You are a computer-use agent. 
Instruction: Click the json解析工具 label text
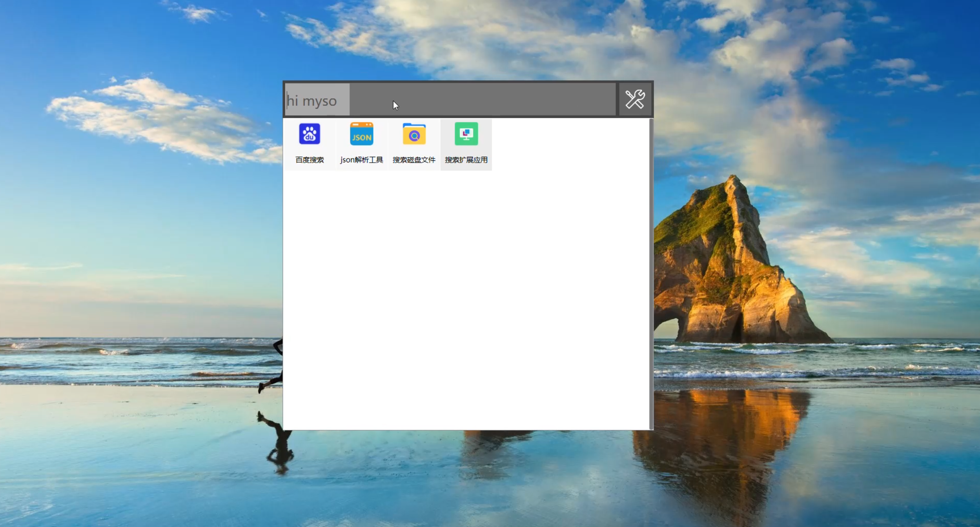[x=362, y=160]
